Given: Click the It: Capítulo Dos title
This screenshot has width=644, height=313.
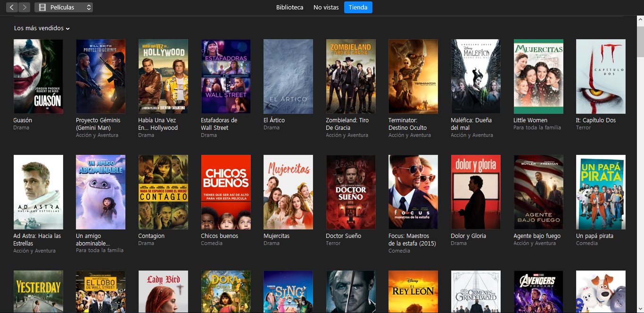Looking at the screenshot, I should [596, 120].
